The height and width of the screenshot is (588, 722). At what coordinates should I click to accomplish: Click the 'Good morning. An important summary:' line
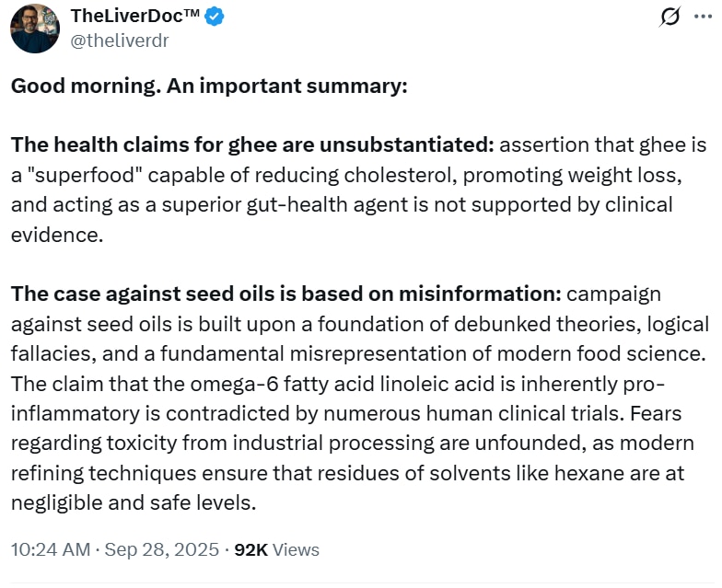coord(209,86)
